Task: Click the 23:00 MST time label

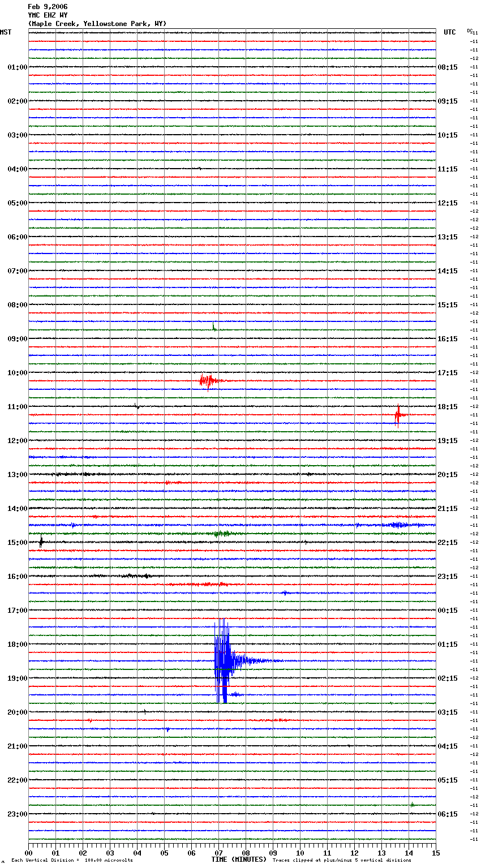Action: pyautogui.click(x=17, y=814)
